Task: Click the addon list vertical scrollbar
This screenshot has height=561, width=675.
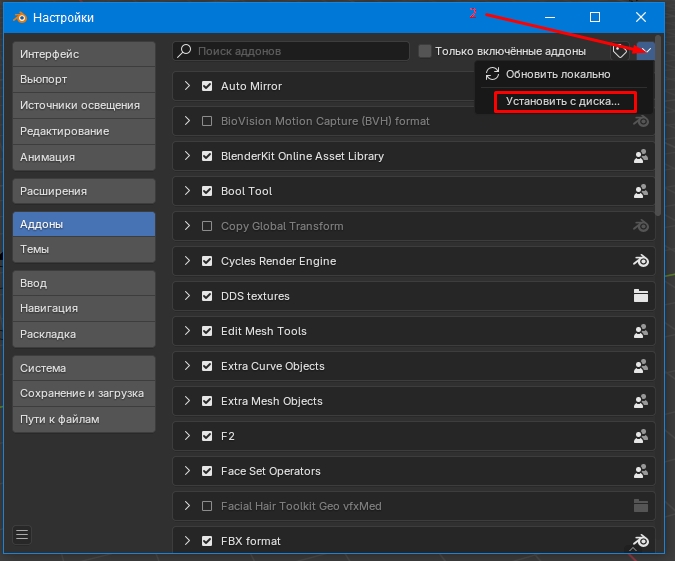Action: 658,125
